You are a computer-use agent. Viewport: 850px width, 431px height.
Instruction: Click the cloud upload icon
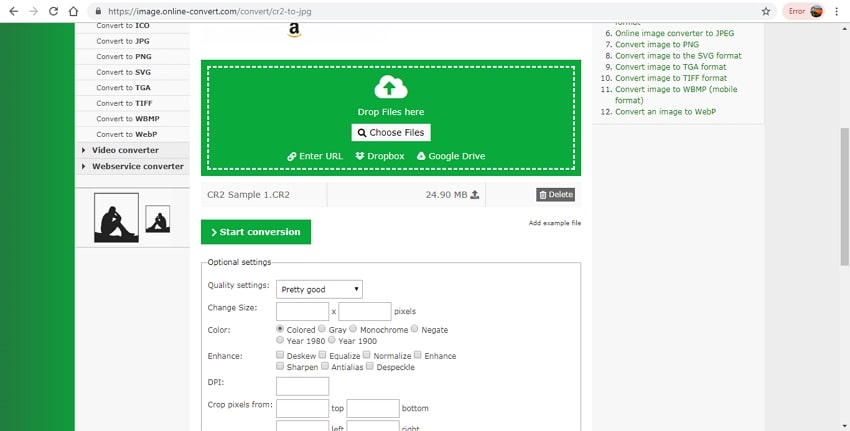[x=390, y=87]
